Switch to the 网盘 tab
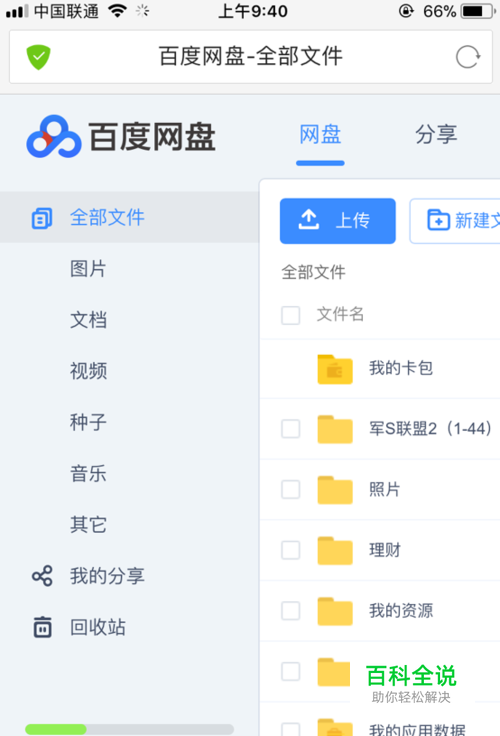Screen dimensions: 500x736 (320, 135)
